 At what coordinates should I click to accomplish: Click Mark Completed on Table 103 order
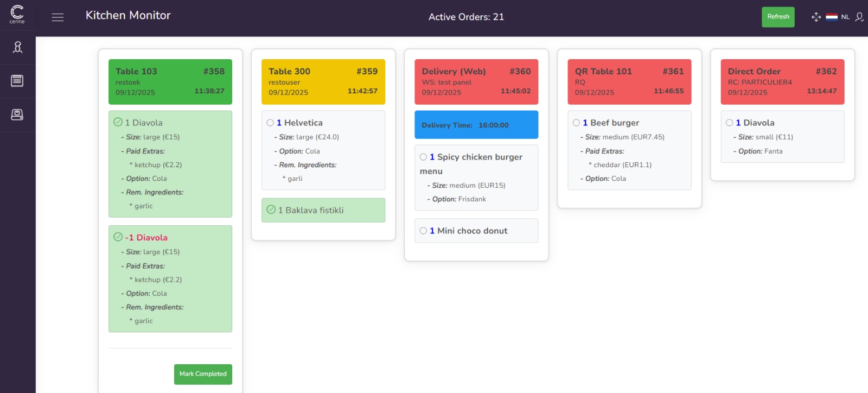203,374
